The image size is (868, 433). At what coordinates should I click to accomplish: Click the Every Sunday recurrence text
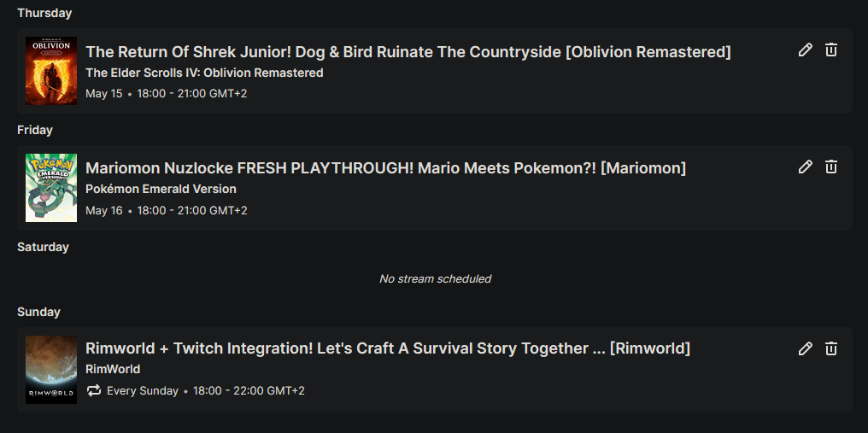point(143,391)
